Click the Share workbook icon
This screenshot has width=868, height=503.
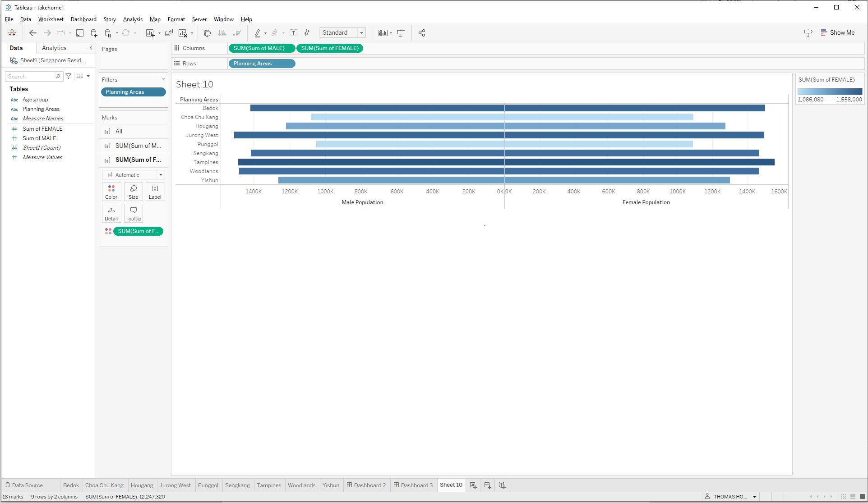[422, 33]
